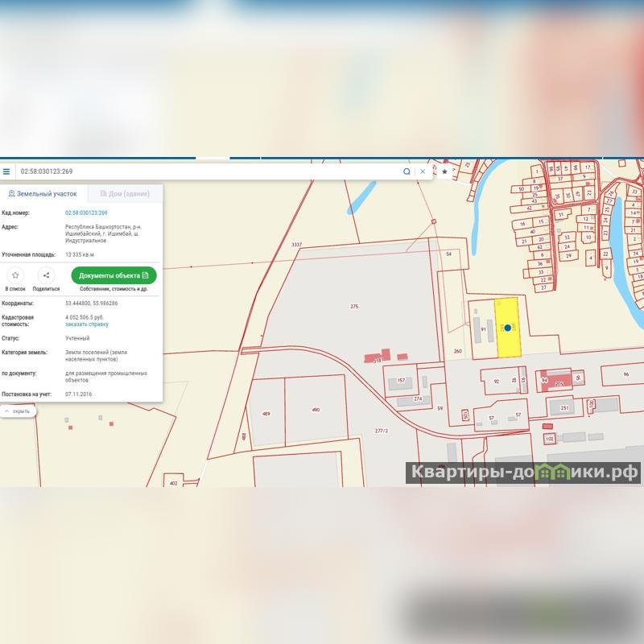644x644 pixels.
Task: Open cadastral number 02:58:030123:269 link
Action: 86,213
